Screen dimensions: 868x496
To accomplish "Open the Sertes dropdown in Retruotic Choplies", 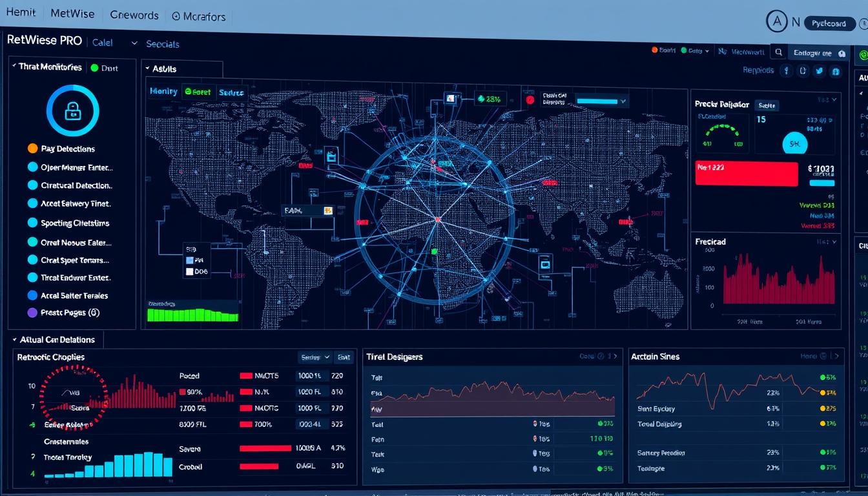I will (x=315, y=357).
